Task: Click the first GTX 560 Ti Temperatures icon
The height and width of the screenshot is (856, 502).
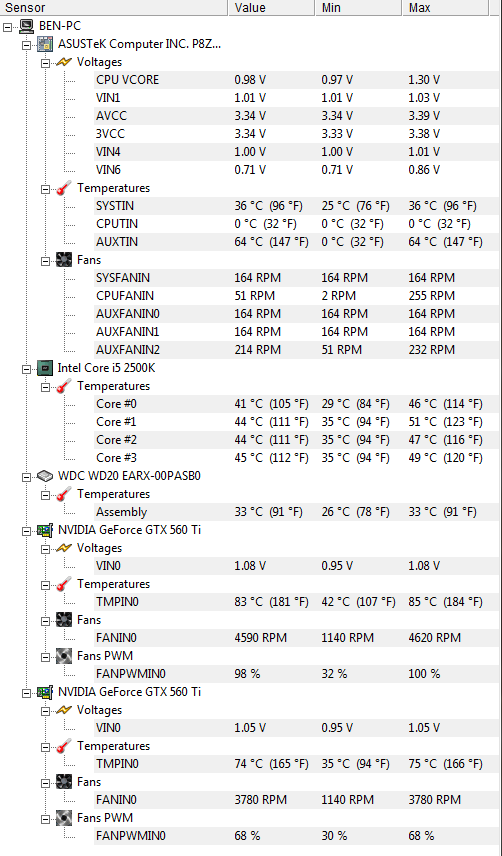Action: tap(64, 584)
